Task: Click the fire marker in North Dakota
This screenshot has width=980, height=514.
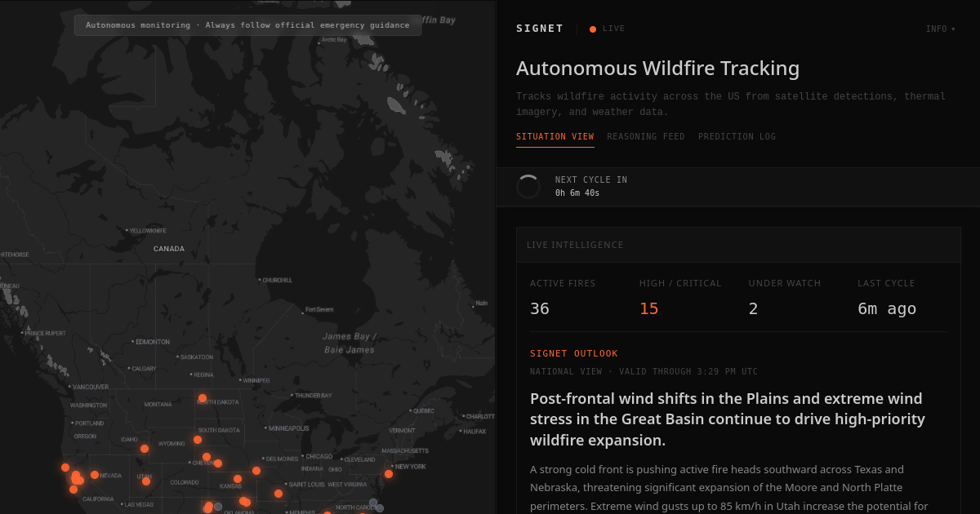Action: [x=203, y=398]
